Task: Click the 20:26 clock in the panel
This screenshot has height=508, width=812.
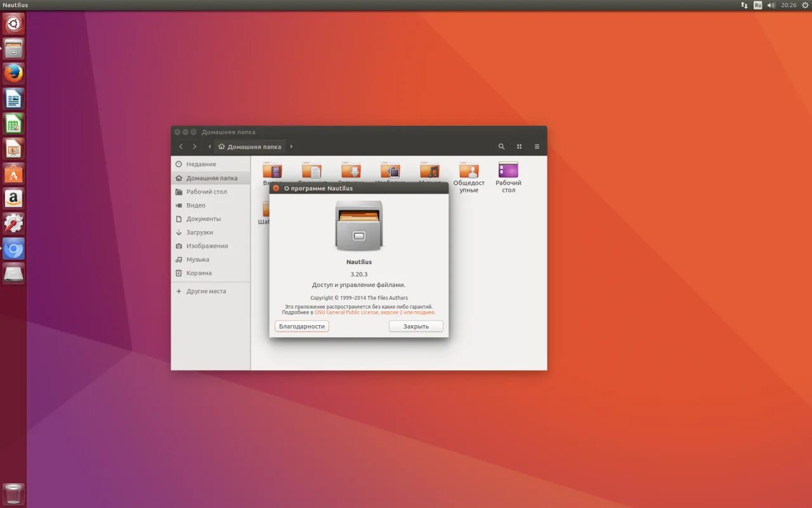Action: (789, 5)
